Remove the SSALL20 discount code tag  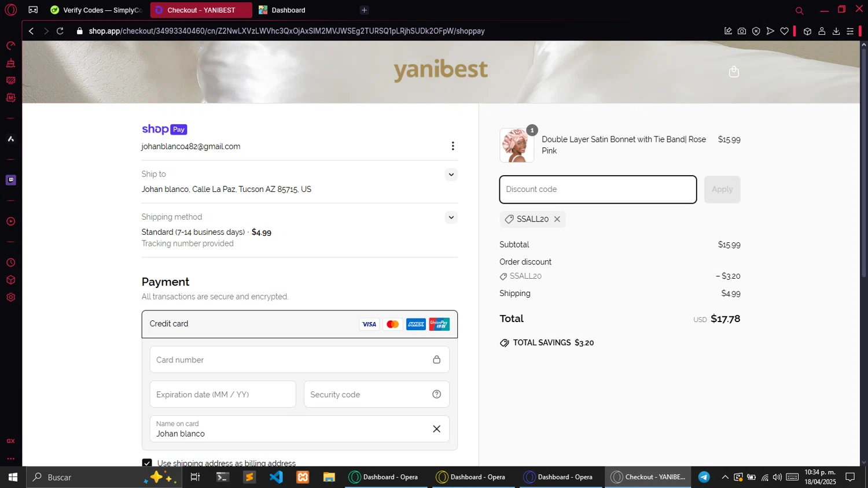click(557, 219)
